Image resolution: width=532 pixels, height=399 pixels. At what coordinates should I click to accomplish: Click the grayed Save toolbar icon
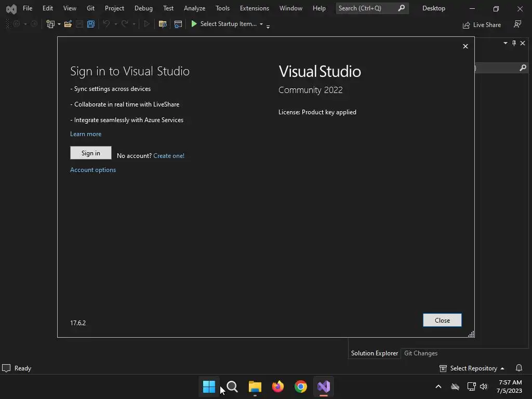(79, 24)
